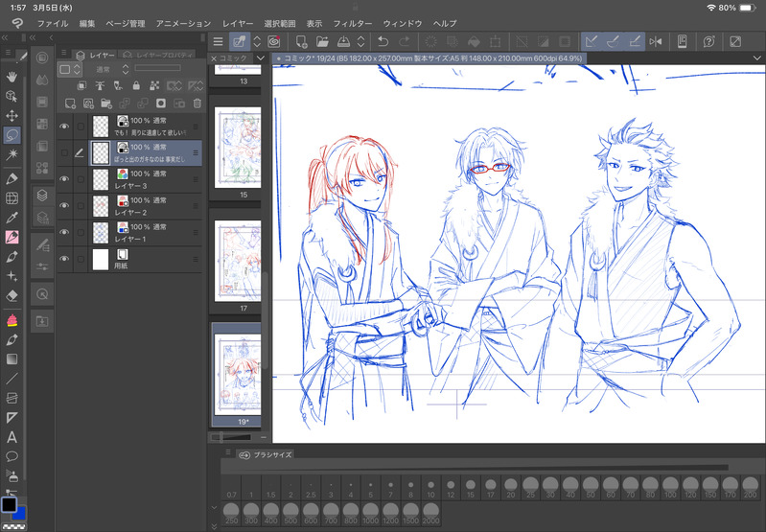Click the Open file folder icon

point(322,42)
